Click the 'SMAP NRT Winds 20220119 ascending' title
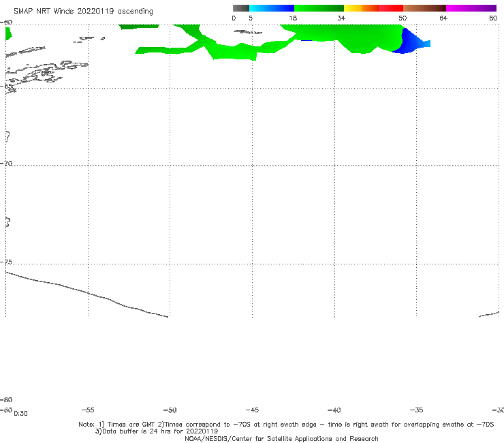The height and width of the screenshot is (443, 504). click(83, 11)
